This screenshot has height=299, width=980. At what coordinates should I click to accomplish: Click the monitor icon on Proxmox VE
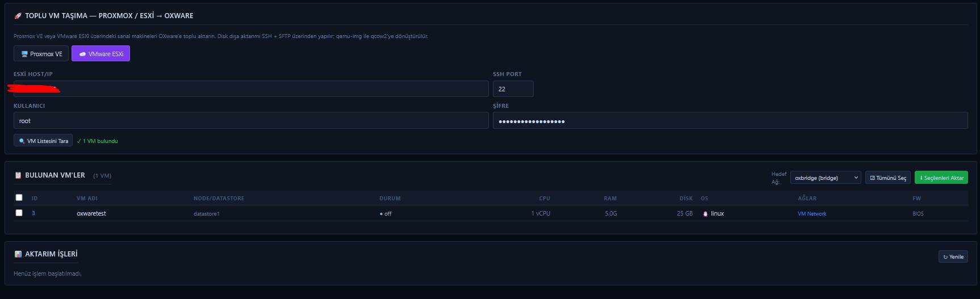coord(24,54)
